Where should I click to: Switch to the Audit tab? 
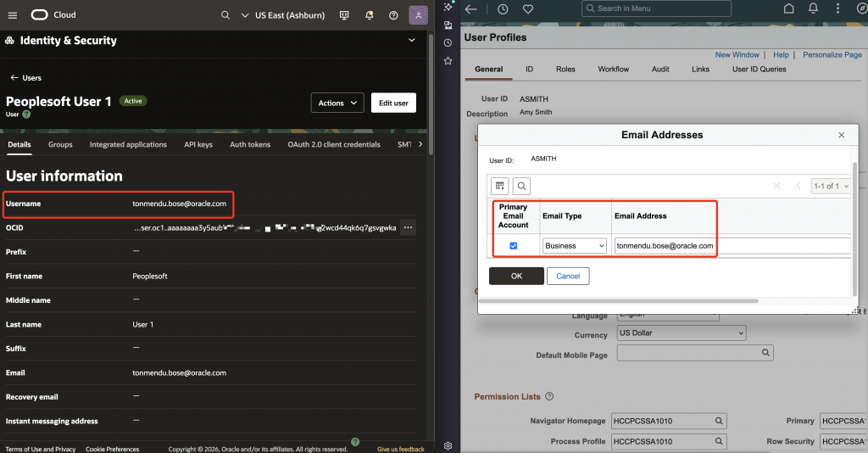click(x=660, y=70)
